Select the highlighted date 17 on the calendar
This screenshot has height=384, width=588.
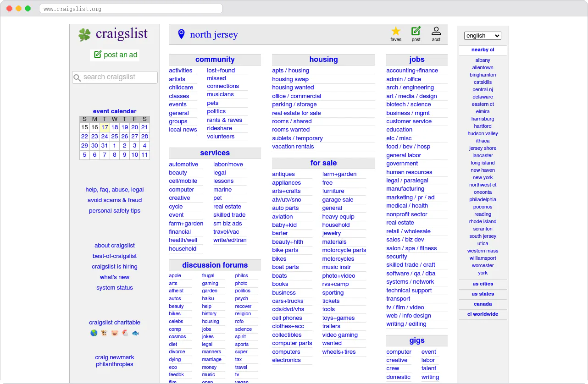tap(104, 127)
